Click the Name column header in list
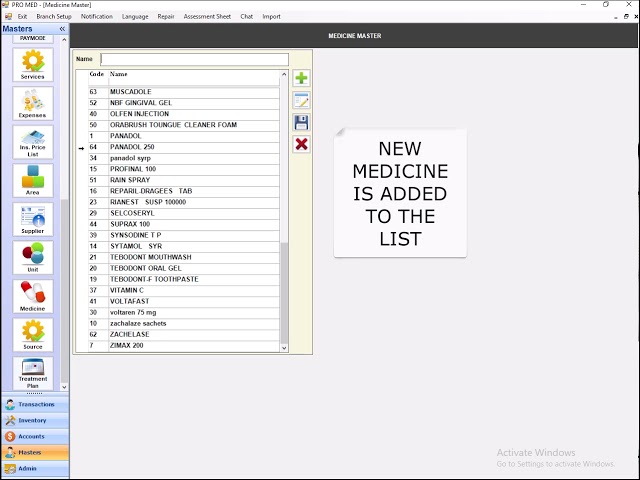Image resolution: width=640 pixels, height=480 pixels. 119,74
